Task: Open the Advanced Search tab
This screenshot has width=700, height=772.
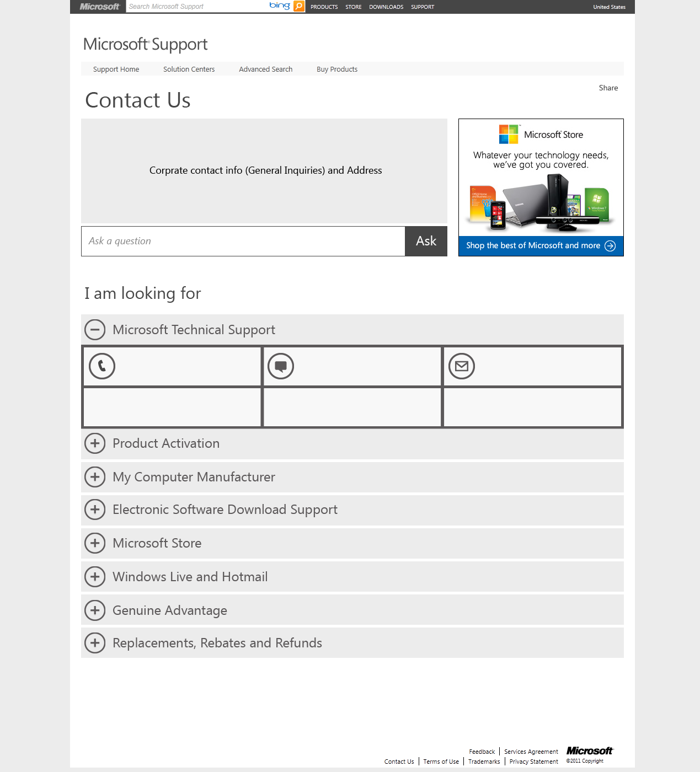Action: tap(265, 69)
